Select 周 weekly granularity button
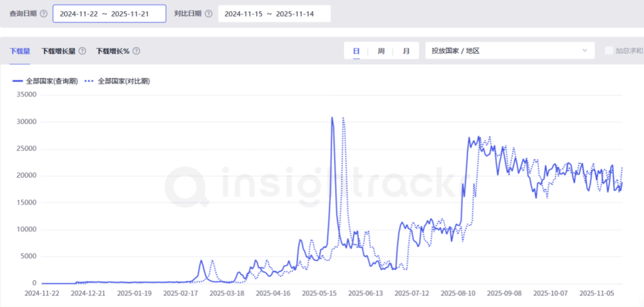The height and width of the screenshot is (307, 644). point(381,51)
